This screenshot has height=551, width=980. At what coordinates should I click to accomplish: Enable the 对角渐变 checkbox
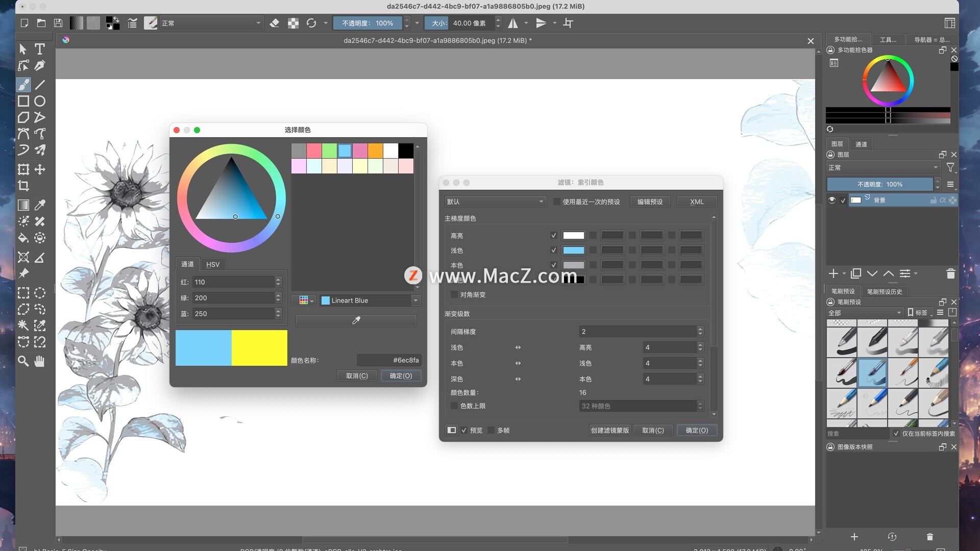click(454, 295)
